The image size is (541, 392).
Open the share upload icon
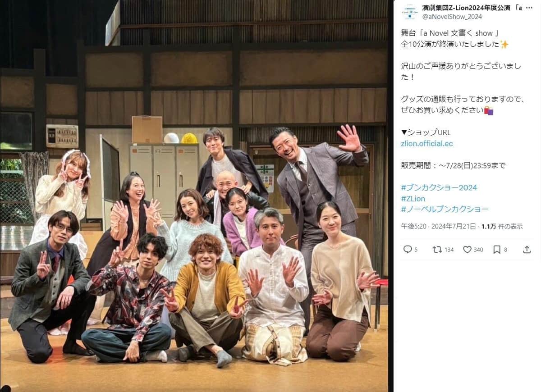[527, 249]
